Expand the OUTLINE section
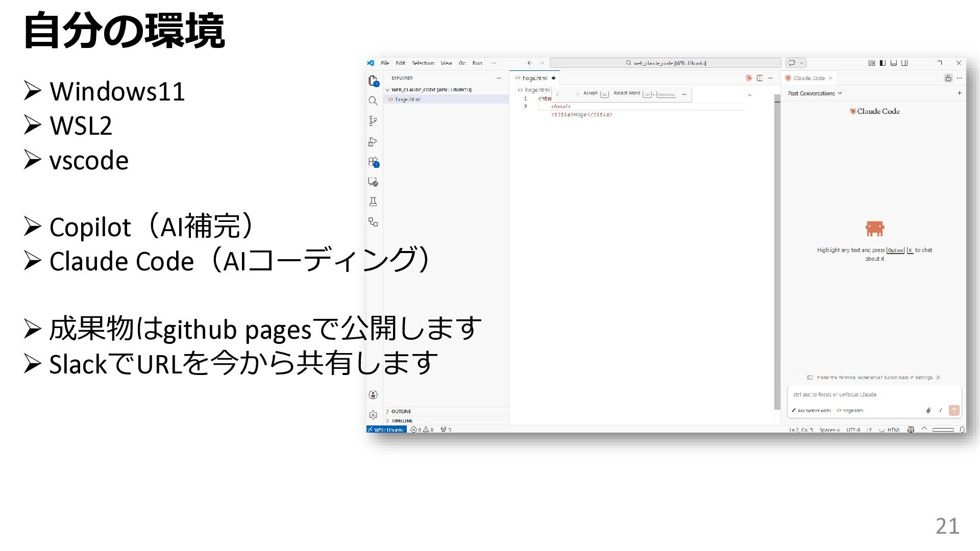 pos(401,411)
